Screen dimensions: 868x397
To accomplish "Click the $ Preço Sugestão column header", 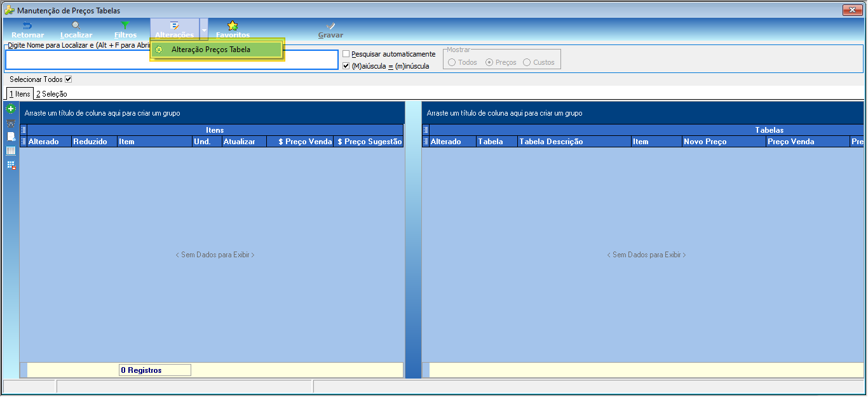I will [369, 142].
